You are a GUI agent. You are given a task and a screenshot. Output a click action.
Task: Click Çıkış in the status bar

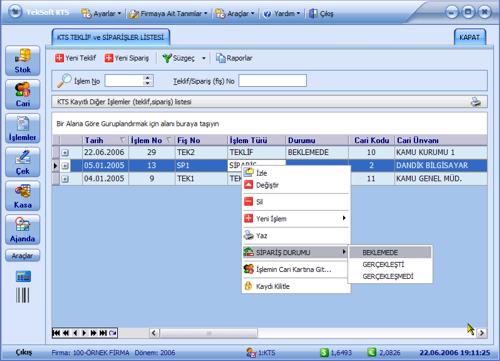click(x=24, y=352)
